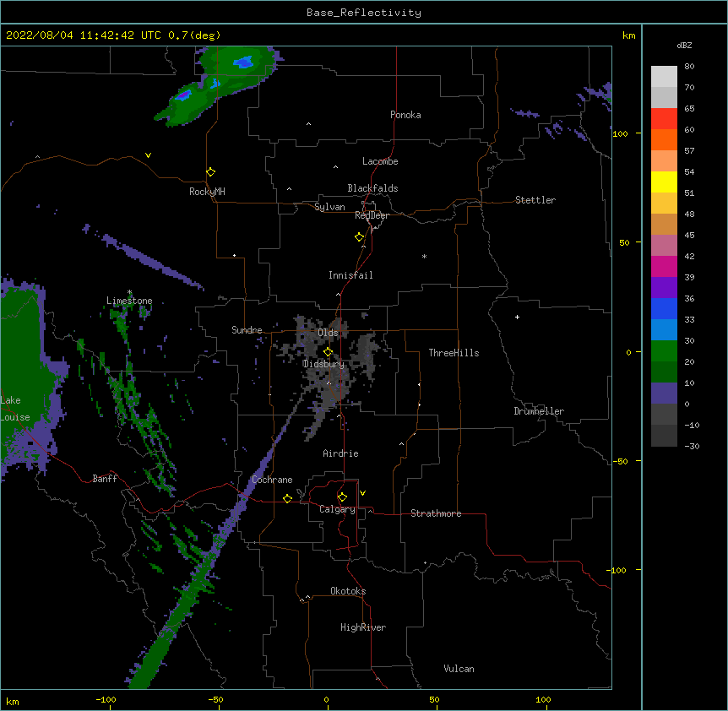This screenshot has width=728, height=711.
Task: Pick the light gray 70-80 dBZ swatch
Action: coord(664,77)
